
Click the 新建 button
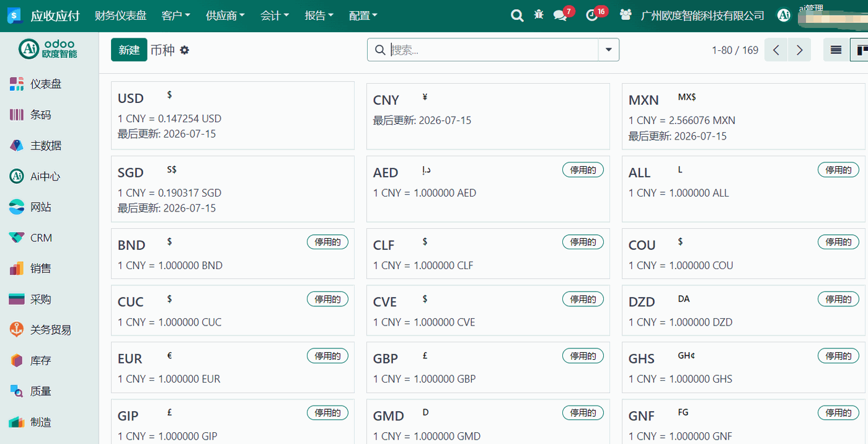coord(129,50)
